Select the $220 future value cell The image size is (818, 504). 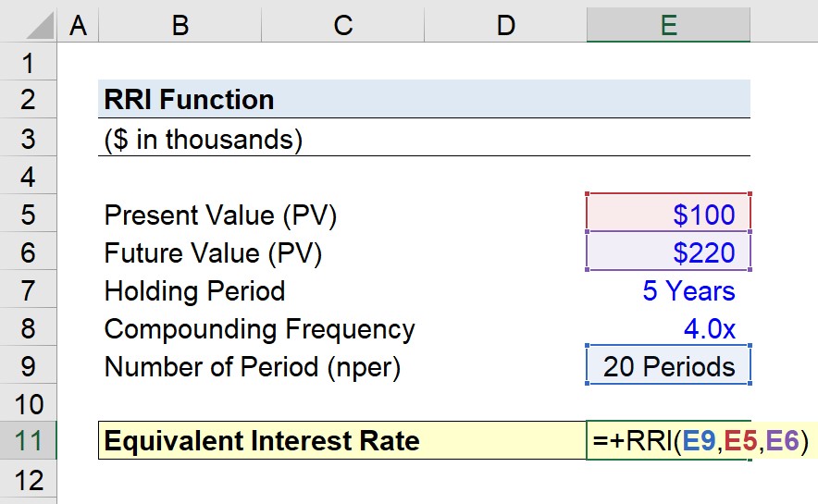[667, 253]
